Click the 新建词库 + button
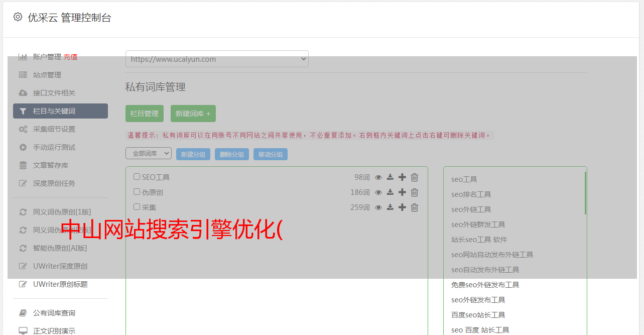Viewport: 644px width, 335px height. [x=193, y=114]
